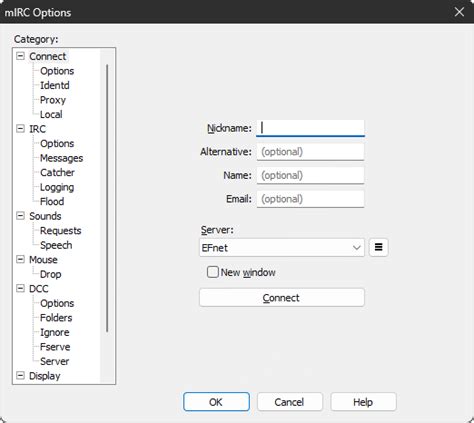Viewport: 474px width, 423px height.
Task: Select the Display category label
Action: [x=44, y=376]
